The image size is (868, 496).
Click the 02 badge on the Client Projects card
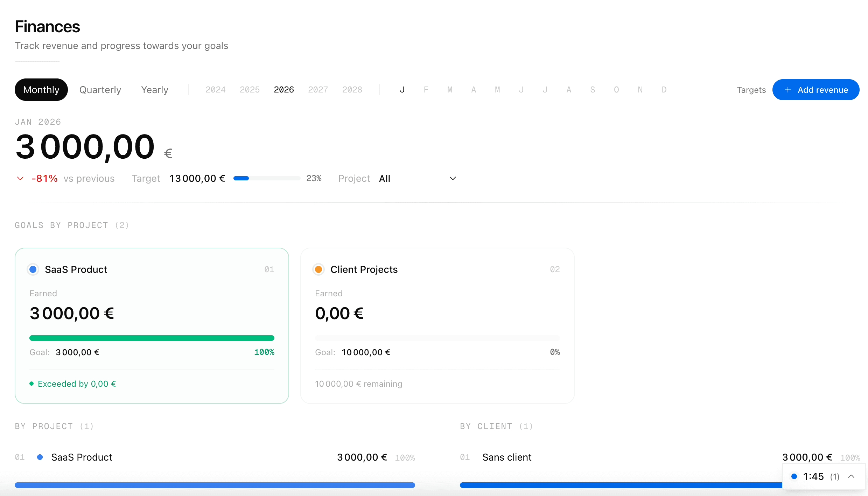(555, 269)
